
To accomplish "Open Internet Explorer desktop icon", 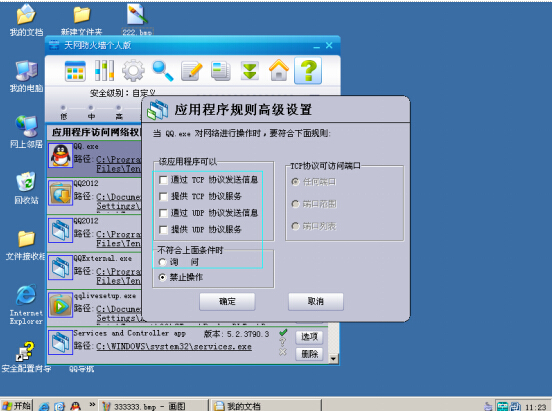I will click(x=26, y=304).
